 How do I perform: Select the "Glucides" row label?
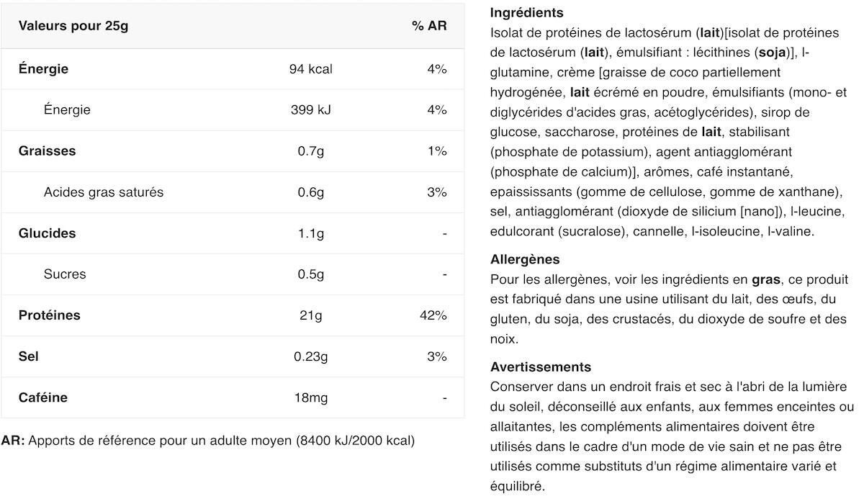tap(47, 233)
